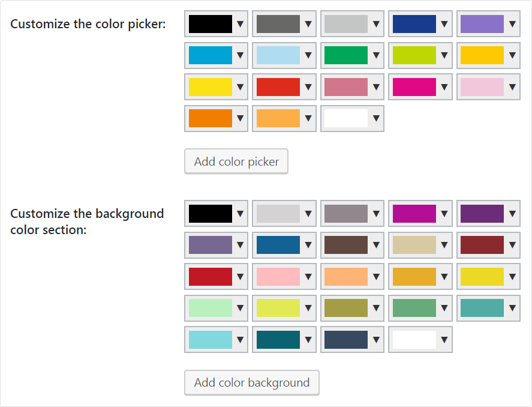
Task: Expand dropdown arrow next to navy blue swatch
Action: click(x=444, y=24)
